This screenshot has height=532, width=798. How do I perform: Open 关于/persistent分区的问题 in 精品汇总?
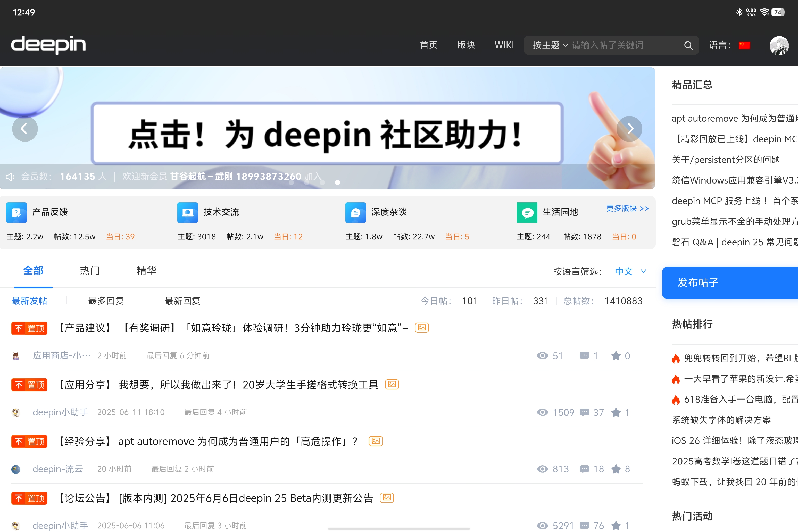[x=726, y=160]
